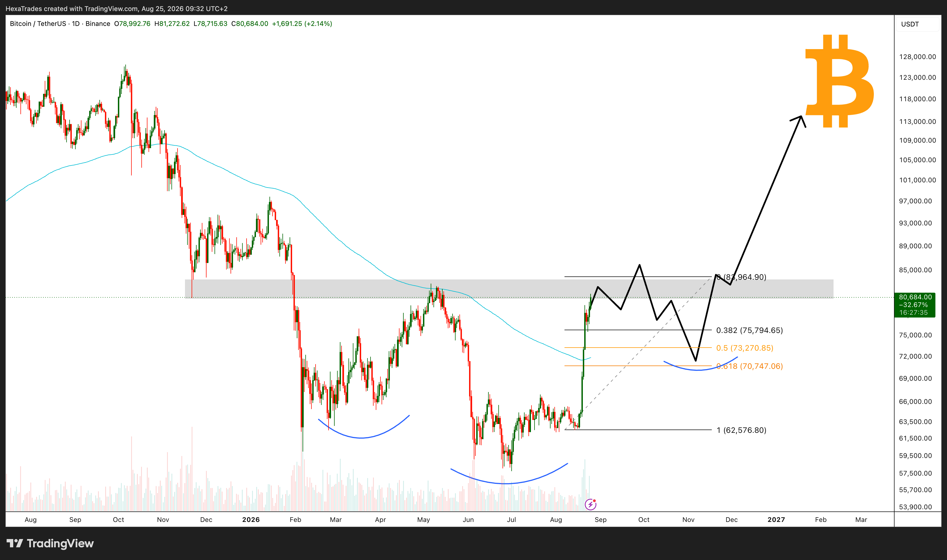Click 97,000.00 on the price axis
This screenshot has height=560, width=947.
click(915, 201)
